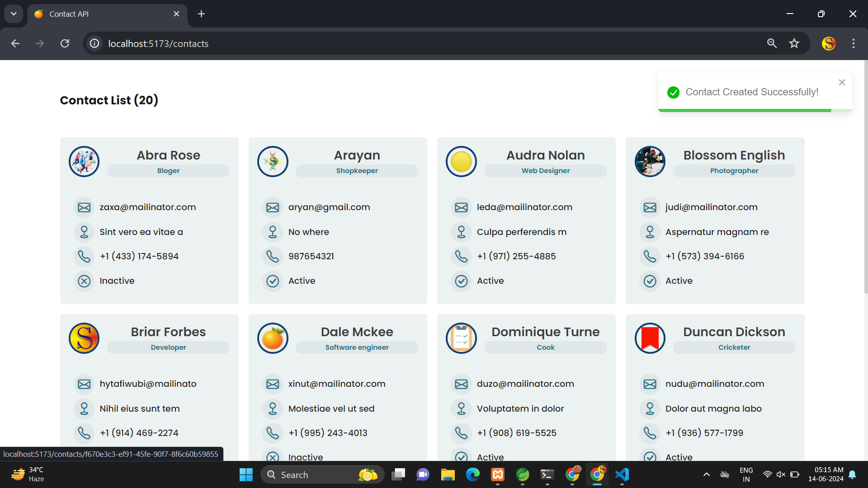868x488 pixels.
Task: Open the Briar Forbes contact name link
Action: click(168, 332)
